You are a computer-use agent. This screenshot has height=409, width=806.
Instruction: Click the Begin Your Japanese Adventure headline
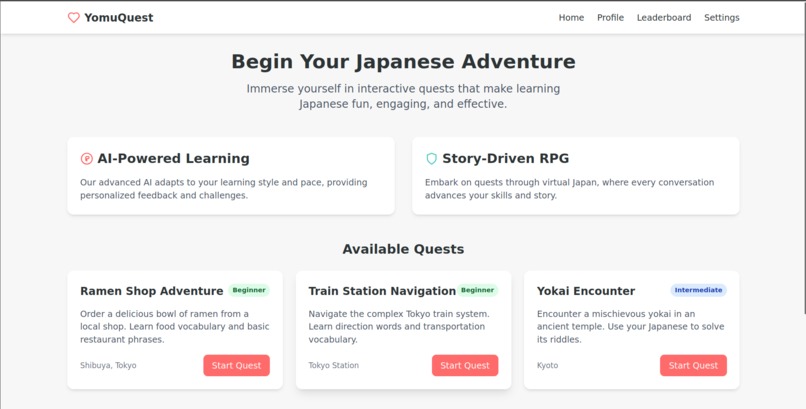(x=403, y=62)
